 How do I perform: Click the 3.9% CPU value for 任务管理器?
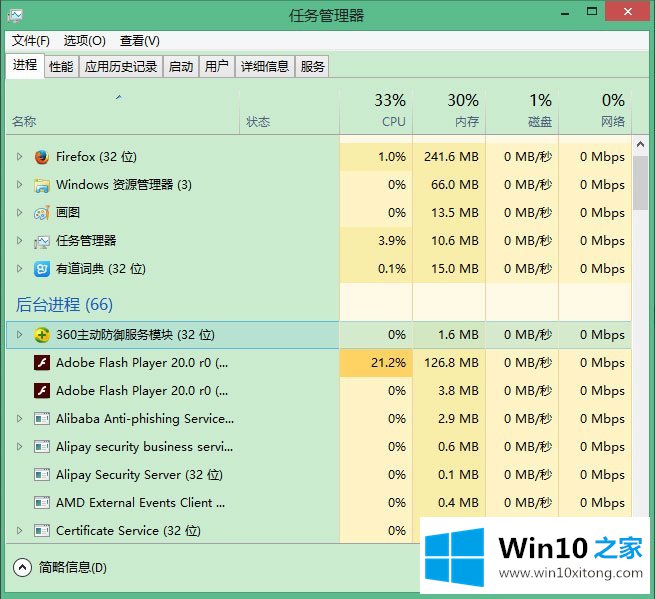pyautogui.click(x=392, y=241)
